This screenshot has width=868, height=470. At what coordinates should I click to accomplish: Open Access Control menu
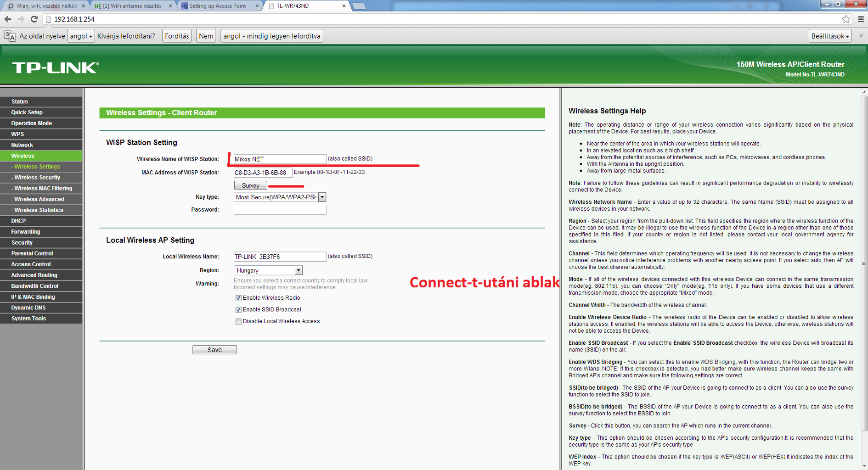(41, 264)
